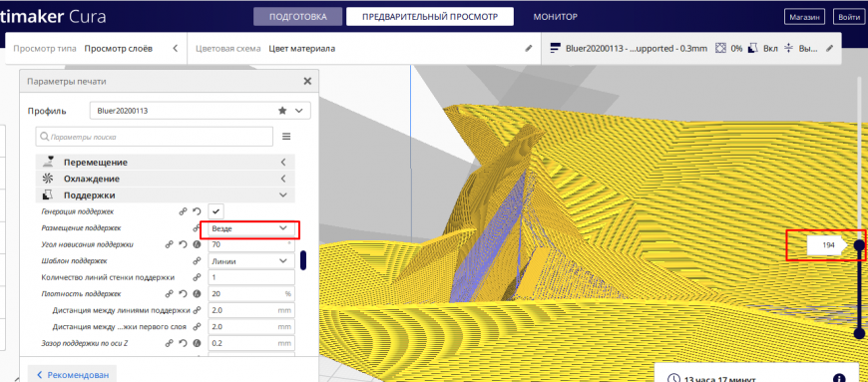Screen dimensions: 868x382
Task: Click the support Вкл icon in summary
Action: tap(753, 48)
